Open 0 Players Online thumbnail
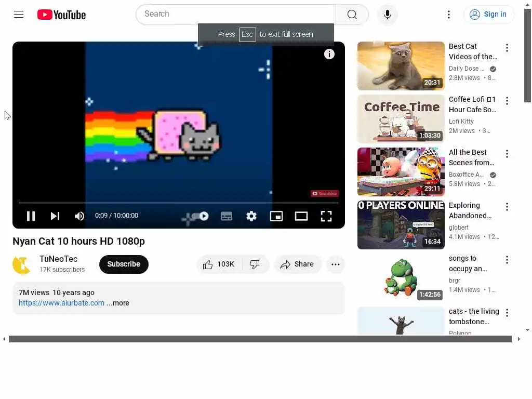Screen dimensions: 532x399 click(401, 224)
